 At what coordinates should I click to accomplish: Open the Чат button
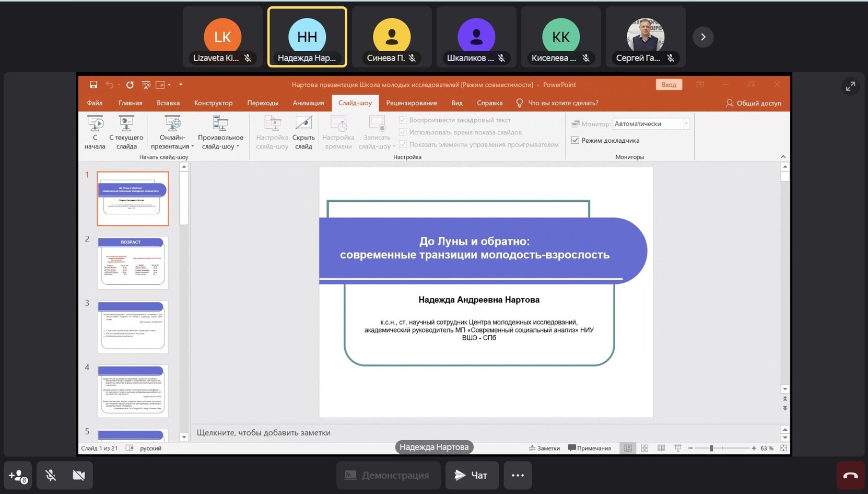click(472, 475)
